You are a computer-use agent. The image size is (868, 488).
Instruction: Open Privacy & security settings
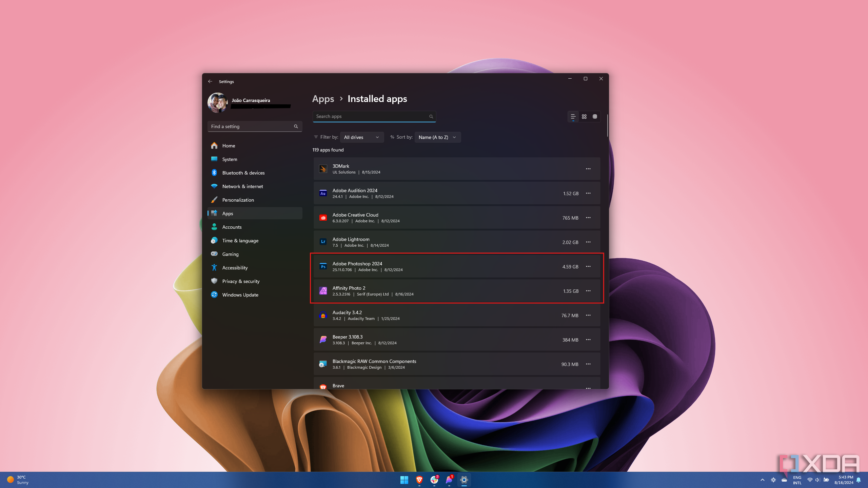pos(255,281)
